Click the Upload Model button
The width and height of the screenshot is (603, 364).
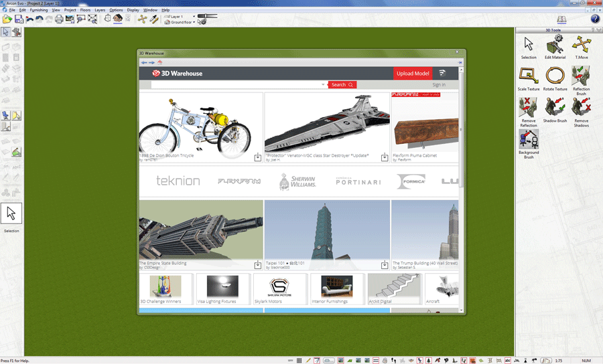[413, 74]
